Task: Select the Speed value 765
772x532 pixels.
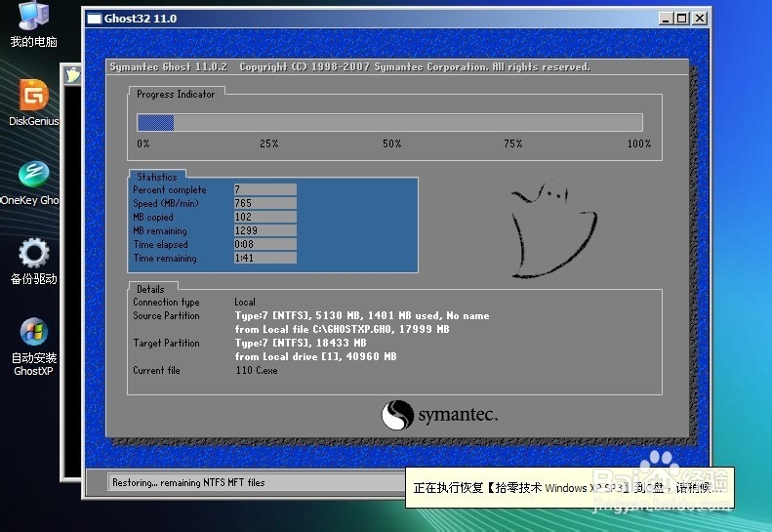Action: [264, 203]
